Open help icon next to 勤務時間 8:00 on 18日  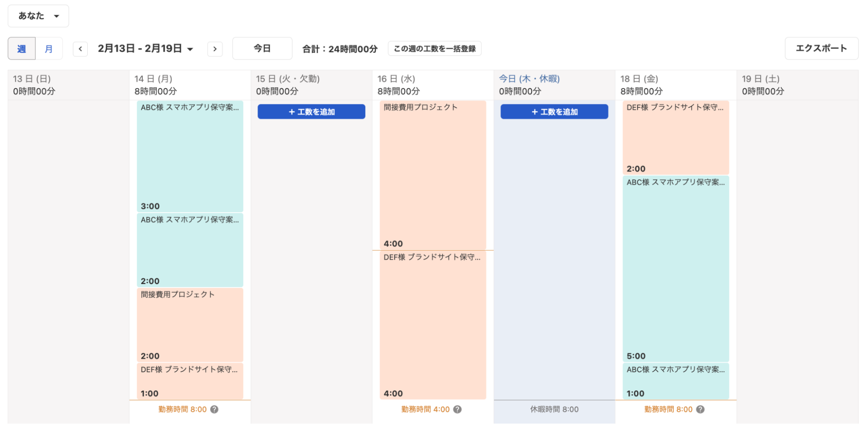coord(700,409)
